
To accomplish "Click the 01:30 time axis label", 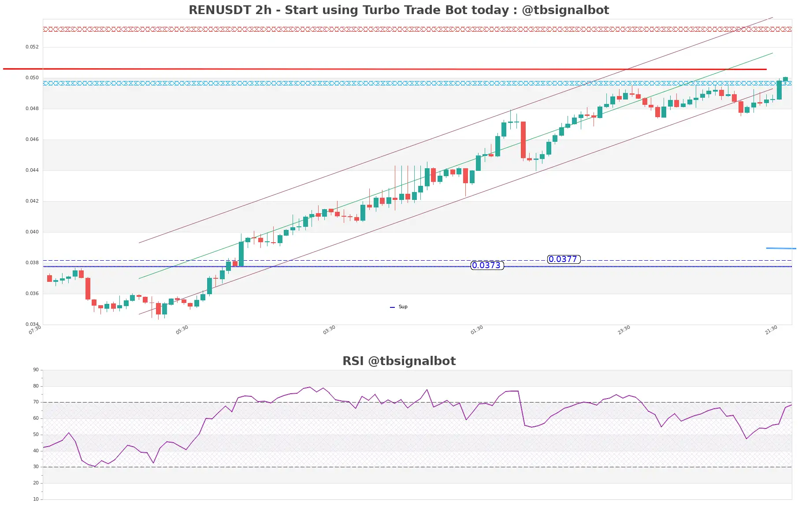I will pyautogui.click(x=477, y=330).
